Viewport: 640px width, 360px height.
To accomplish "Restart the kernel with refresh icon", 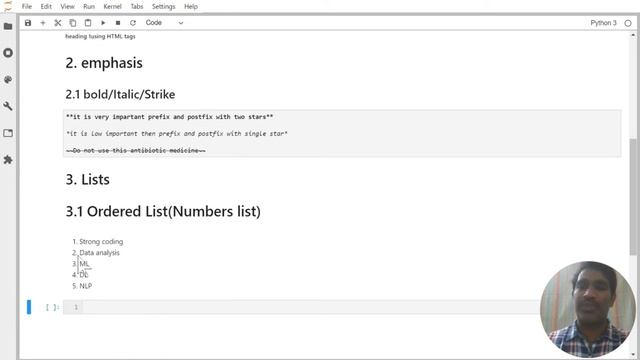I will point(133,23).
